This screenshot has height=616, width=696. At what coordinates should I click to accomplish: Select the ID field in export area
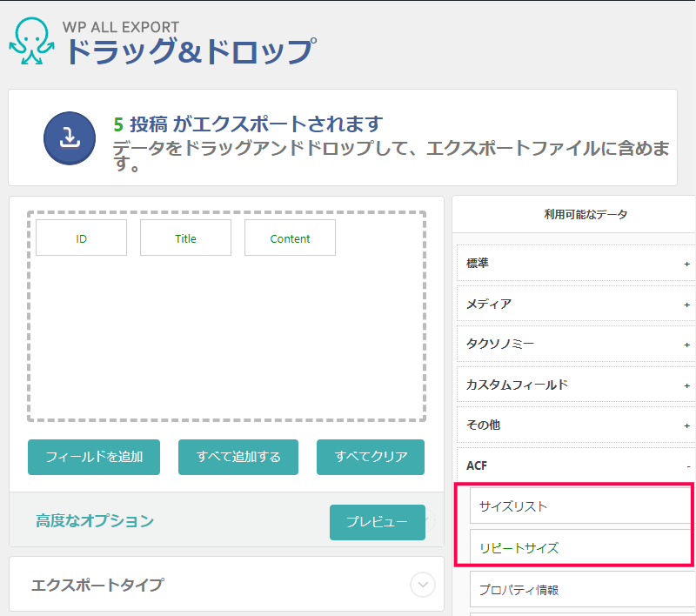pyautogui.click(x=82, y=238)
